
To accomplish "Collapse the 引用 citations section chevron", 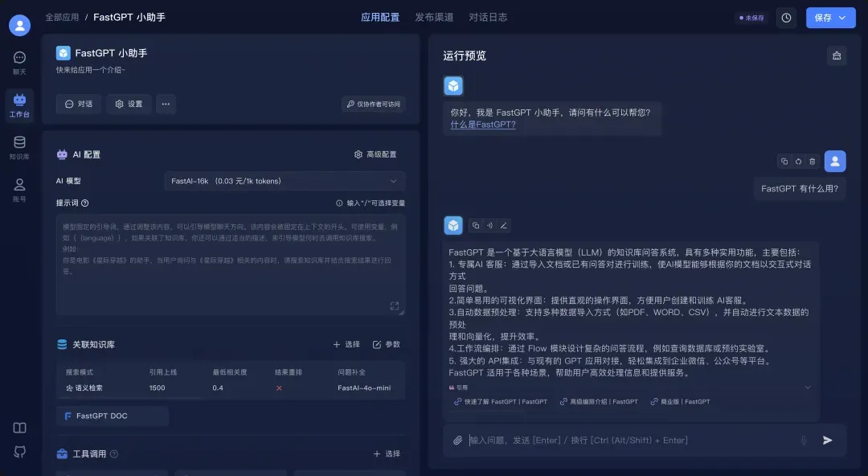I will tap(808, 388).
